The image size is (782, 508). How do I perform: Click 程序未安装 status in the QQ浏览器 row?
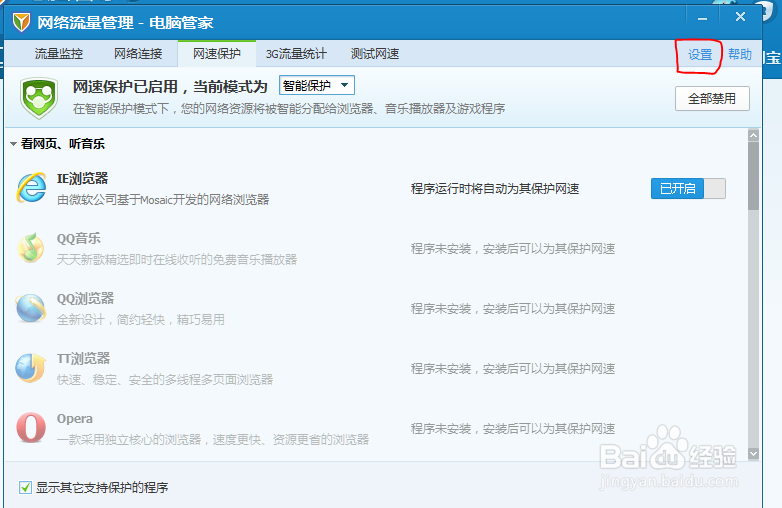pyautogui.click(x=513, y=309)
